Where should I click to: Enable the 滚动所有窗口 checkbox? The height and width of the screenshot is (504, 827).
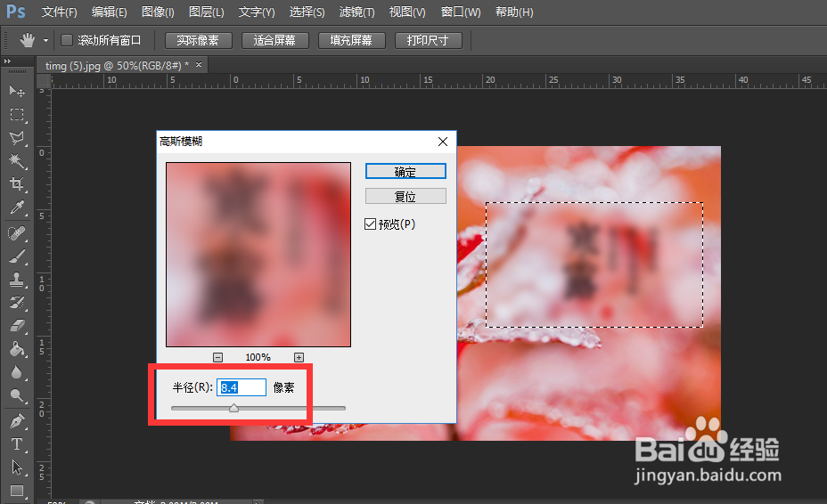tap(67, 40)
